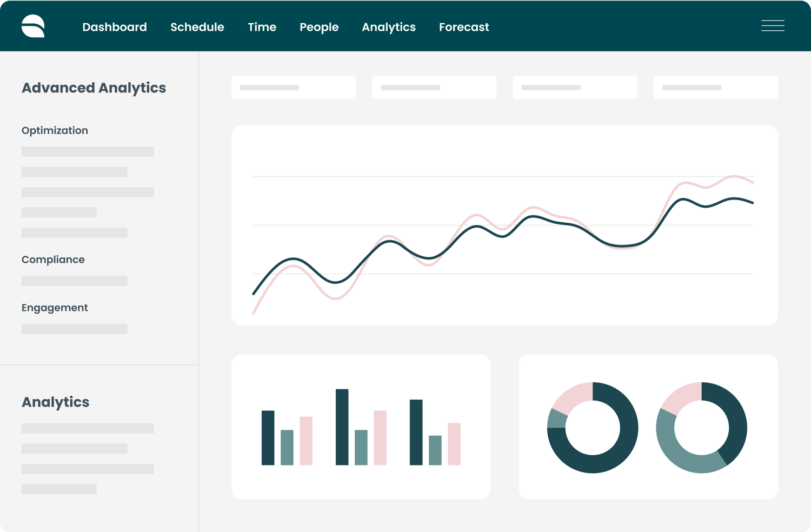The image size is (811, 532).
Task: Click the Advanced Analytics sidebar heading
Action: coord(94,88)
